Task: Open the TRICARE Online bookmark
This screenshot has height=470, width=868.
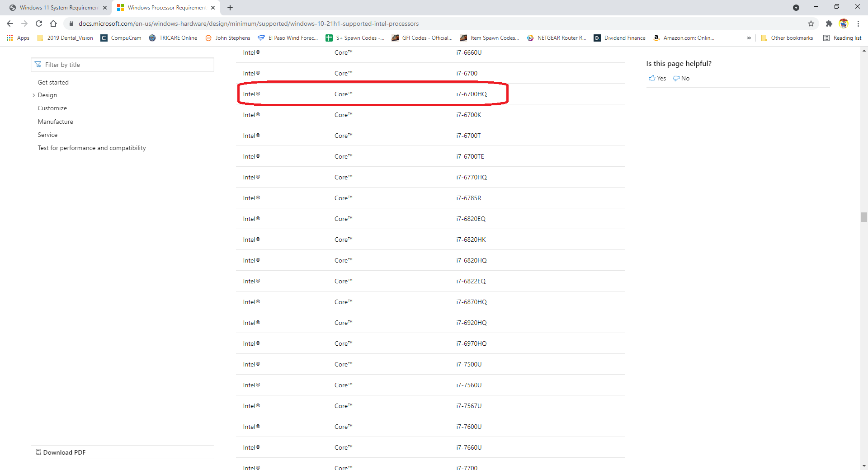Action: [173, 38]
